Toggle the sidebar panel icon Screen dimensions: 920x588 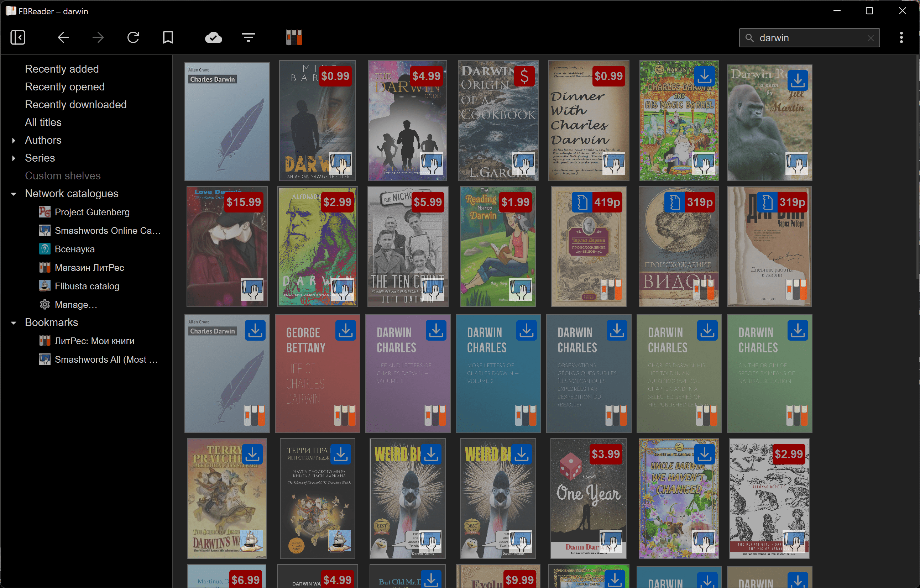click(18, 37)
